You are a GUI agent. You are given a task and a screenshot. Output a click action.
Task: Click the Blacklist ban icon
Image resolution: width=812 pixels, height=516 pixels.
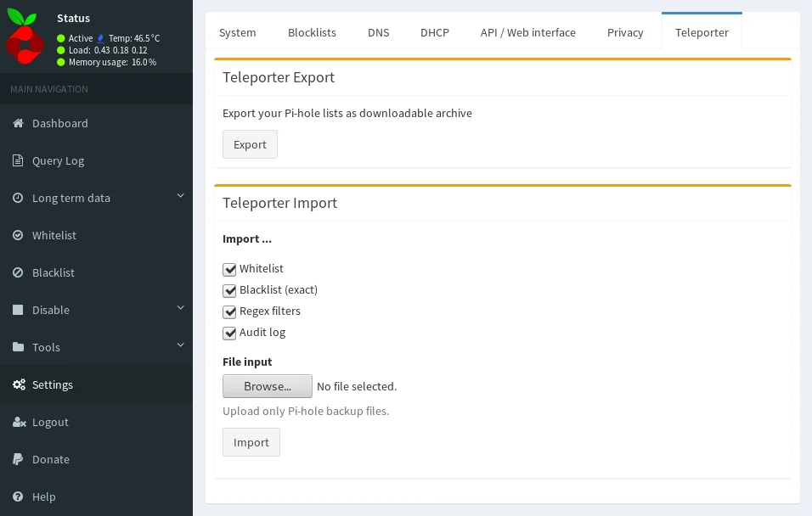tap(18, 272)
